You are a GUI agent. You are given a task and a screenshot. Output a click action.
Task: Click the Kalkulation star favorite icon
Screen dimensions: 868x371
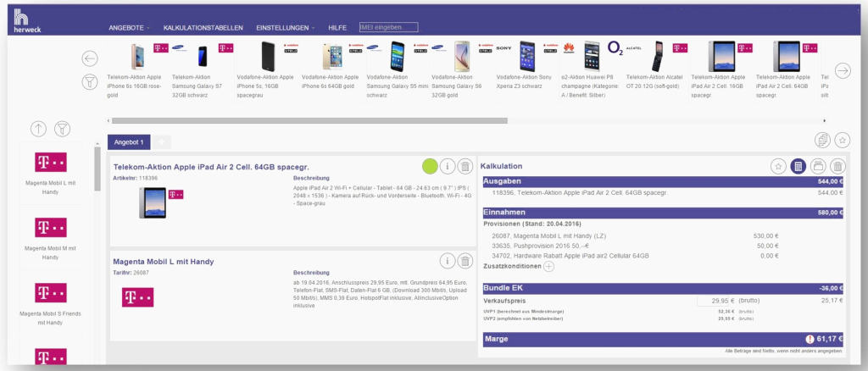point(778,166)
